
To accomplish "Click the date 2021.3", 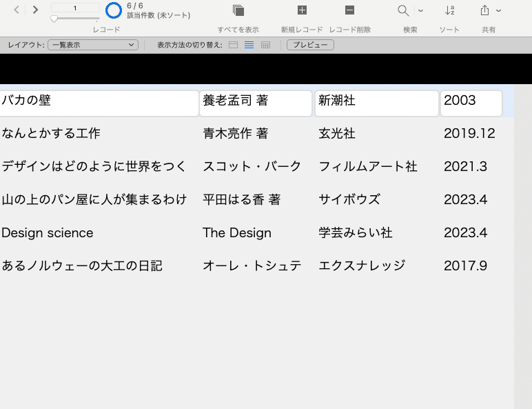I will click(466, 166).
